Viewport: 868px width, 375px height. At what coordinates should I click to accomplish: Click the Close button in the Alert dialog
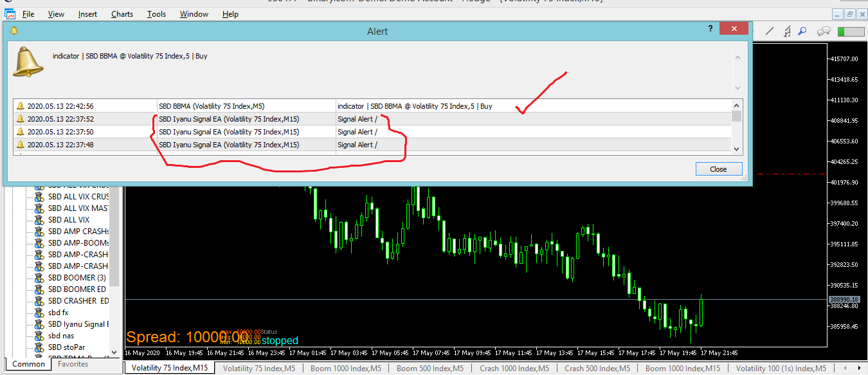coord(719,169)
